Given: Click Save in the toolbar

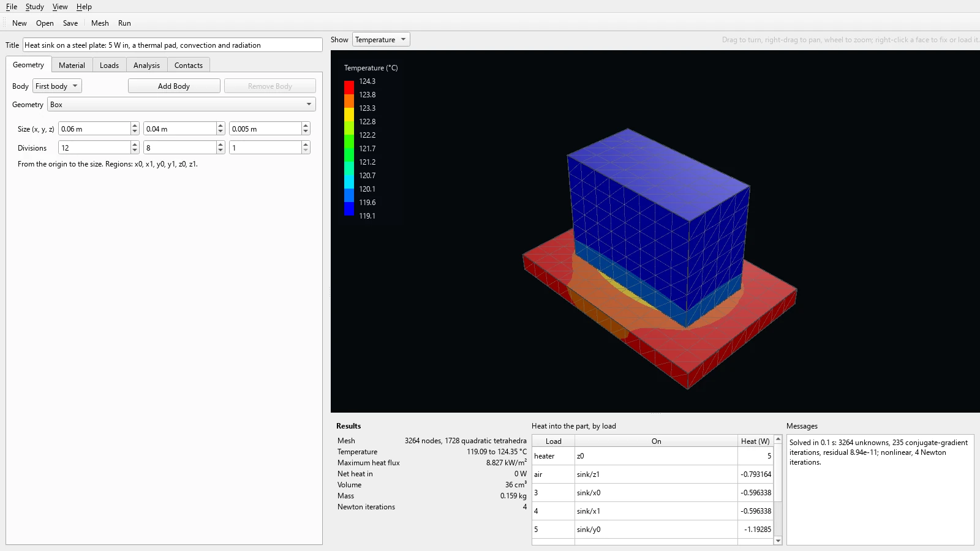Looking at the screenshot, I should tap(70, 23).
